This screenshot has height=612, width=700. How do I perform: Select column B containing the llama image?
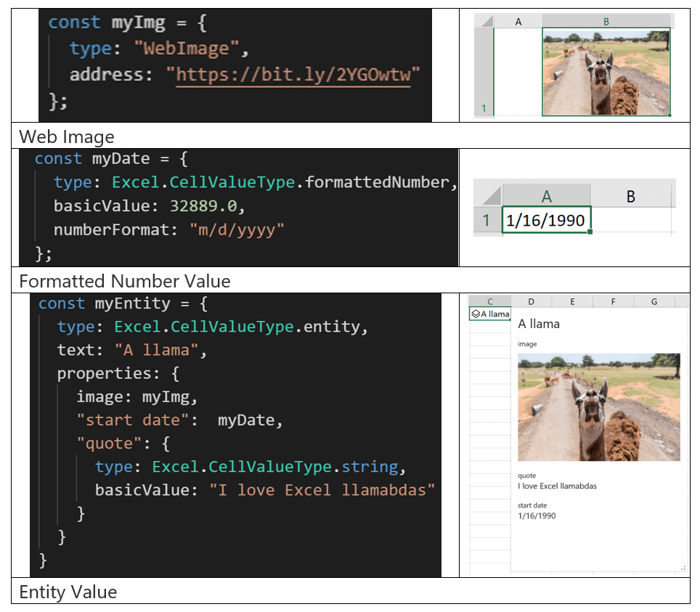(606, 23)
